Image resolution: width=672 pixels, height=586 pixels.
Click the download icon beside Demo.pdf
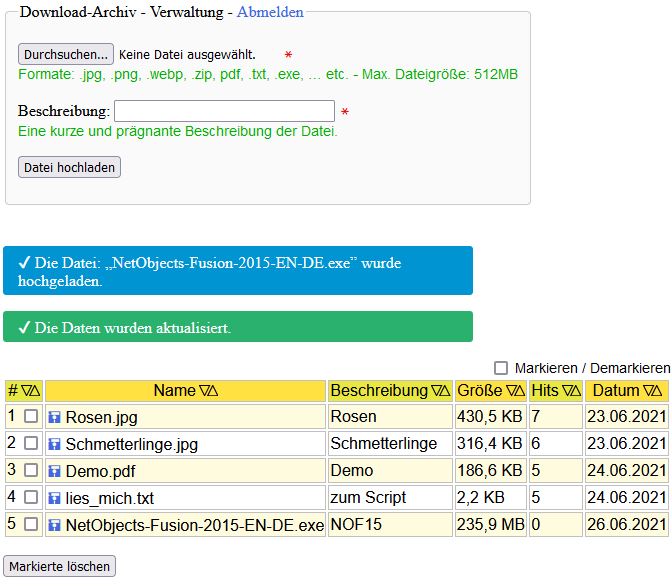click(x=55, y=470)
